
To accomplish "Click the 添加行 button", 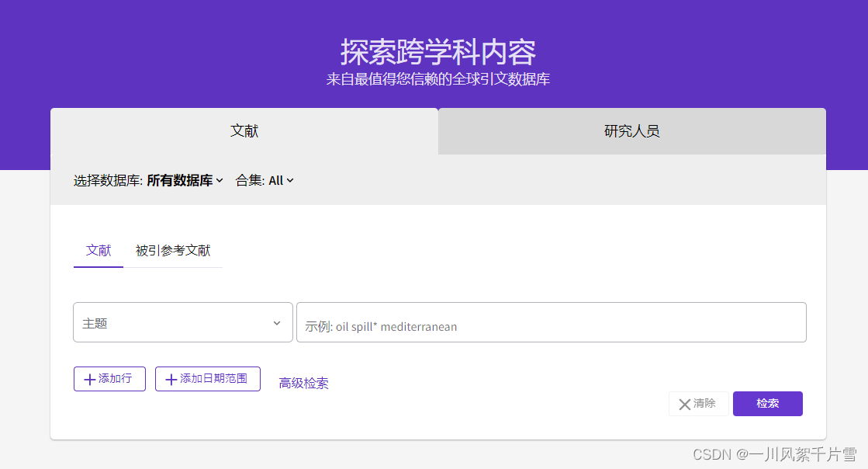I will (109, 379).
